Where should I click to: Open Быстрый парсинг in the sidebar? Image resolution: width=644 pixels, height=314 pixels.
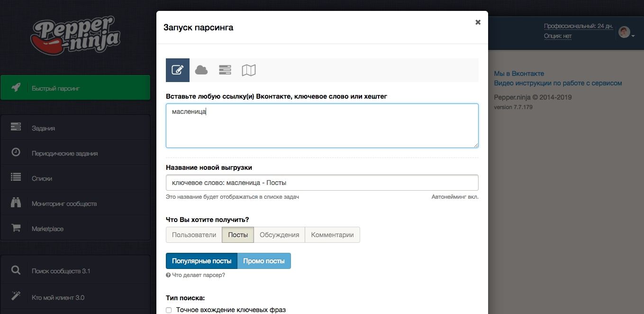[x=75, y=88]
